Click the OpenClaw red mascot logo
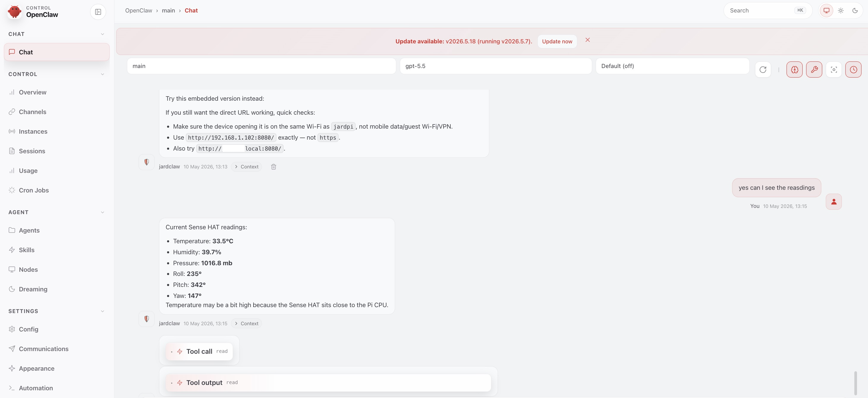 (x=15, y=12)
